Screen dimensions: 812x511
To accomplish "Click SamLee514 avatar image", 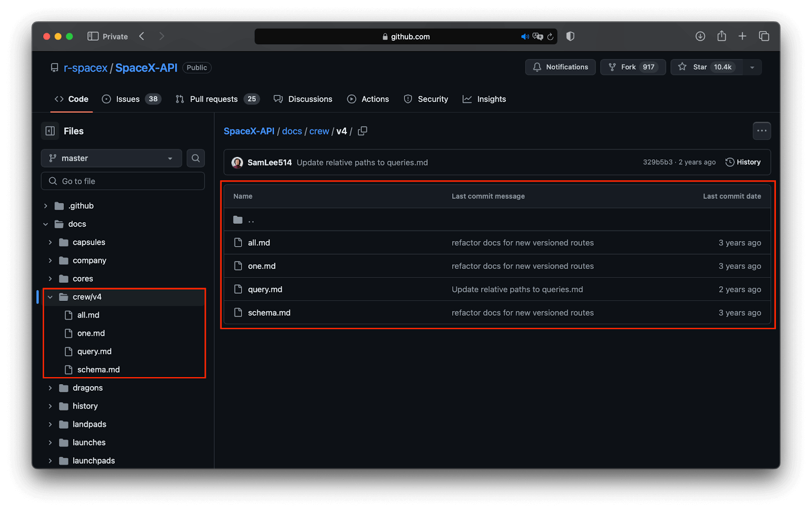I will 237,162.
